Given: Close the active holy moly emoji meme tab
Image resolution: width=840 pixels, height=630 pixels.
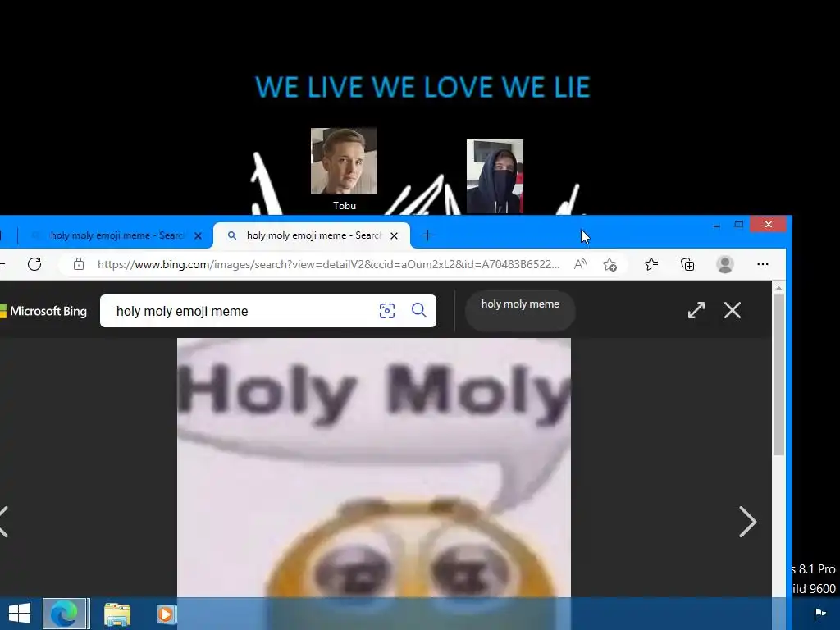Looking at the screenshot, I should point(395,235).
